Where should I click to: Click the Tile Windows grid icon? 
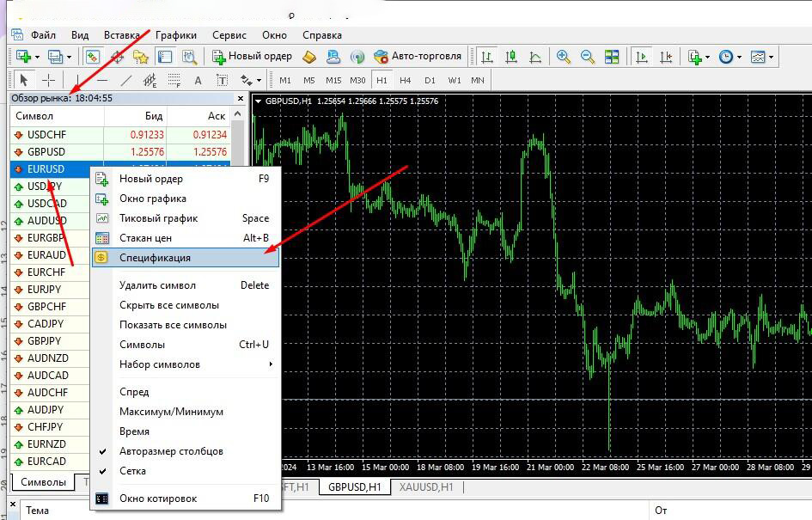coord(612,57)
